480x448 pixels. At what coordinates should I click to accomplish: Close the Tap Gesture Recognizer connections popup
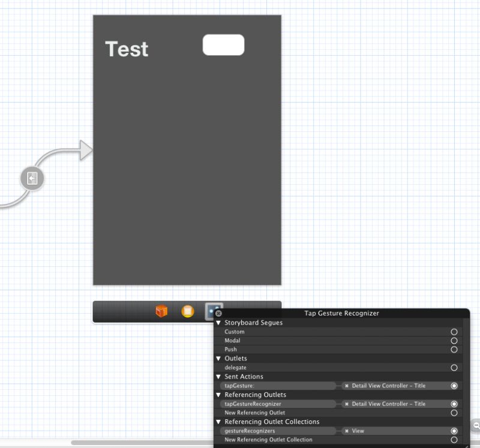(218, 314)
